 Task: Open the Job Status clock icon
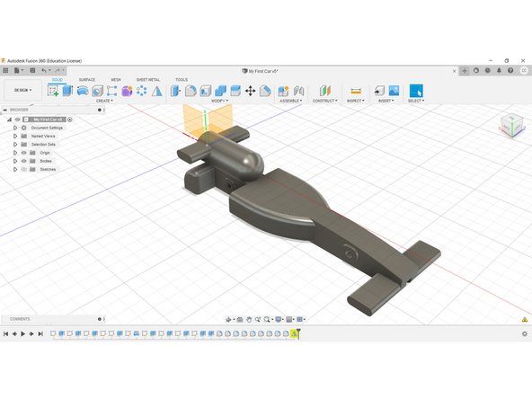coord(488,71)
